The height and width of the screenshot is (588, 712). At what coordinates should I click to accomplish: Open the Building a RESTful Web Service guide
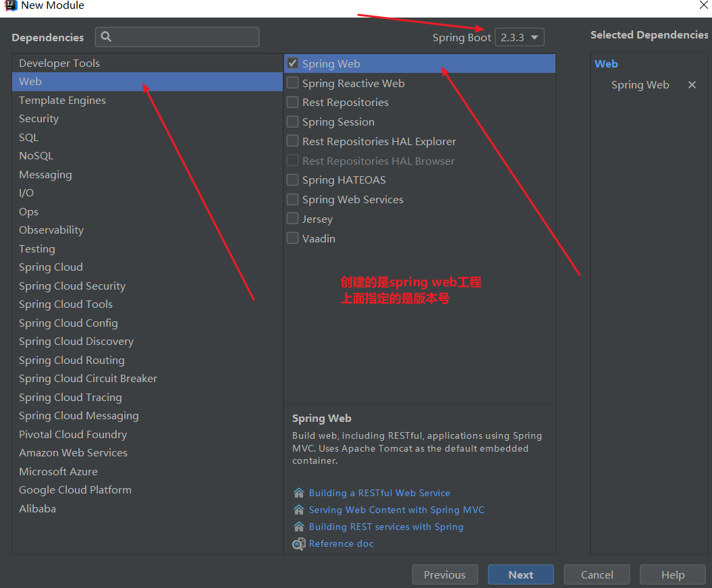[x=379, y=493]
